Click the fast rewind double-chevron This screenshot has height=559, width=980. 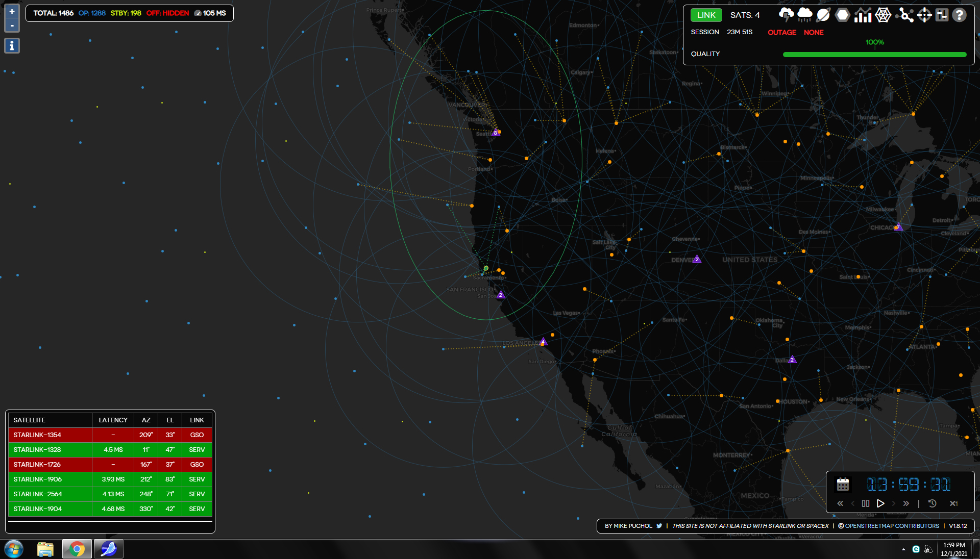pyautogui.click(x=840, y=503)
